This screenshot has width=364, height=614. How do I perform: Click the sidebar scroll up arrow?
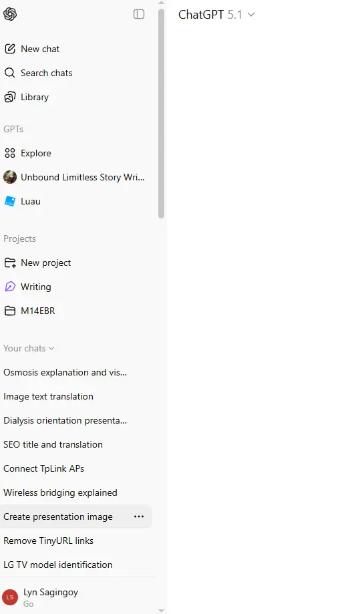tap(161, 3)
